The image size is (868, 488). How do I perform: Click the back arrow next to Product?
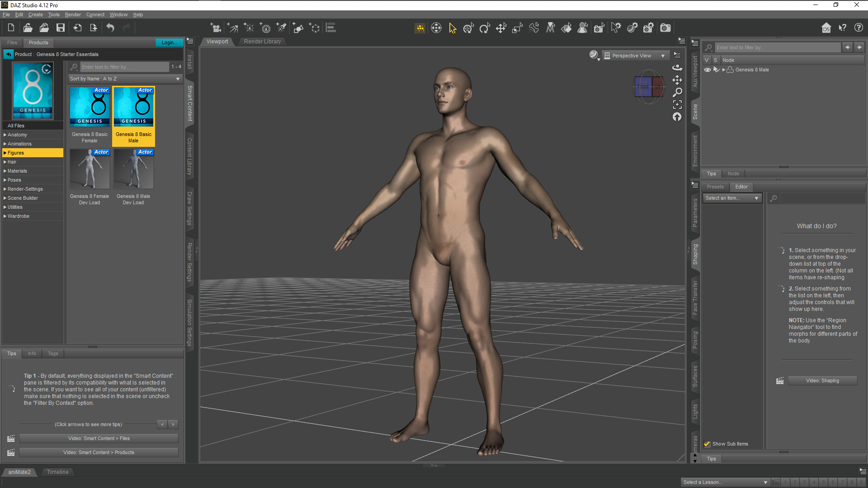(8, 54)
